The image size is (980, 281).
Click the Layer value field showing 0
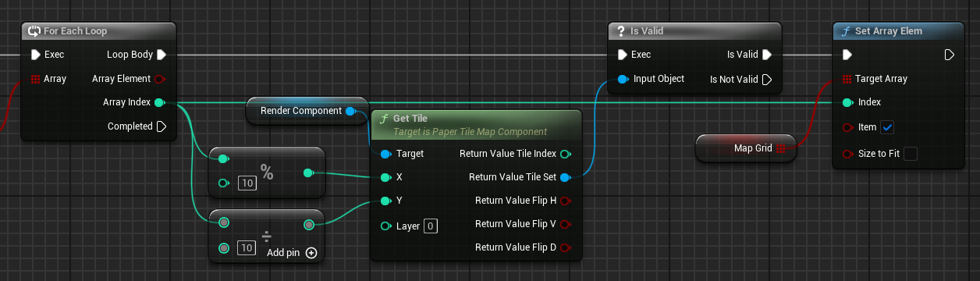tap(430, 226)
